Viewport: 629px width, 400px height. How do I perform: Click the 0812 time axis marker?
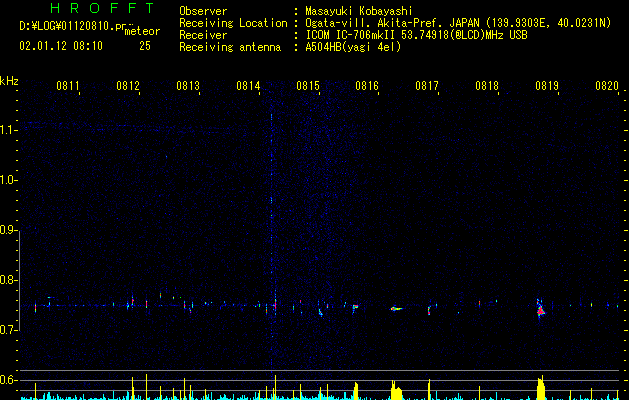tap(128, 86)
